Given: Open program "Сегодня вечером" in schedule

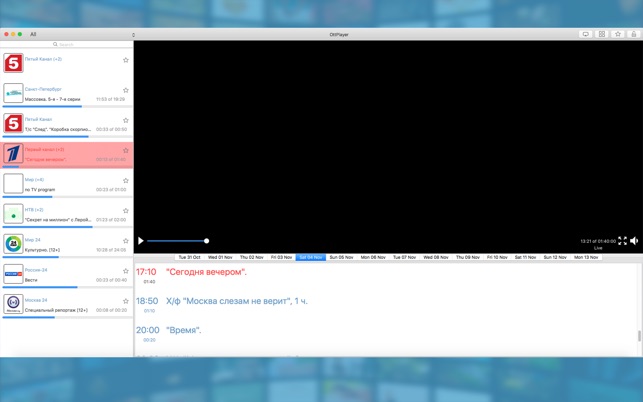Looking at the screenshot, I should click(206, 272).
